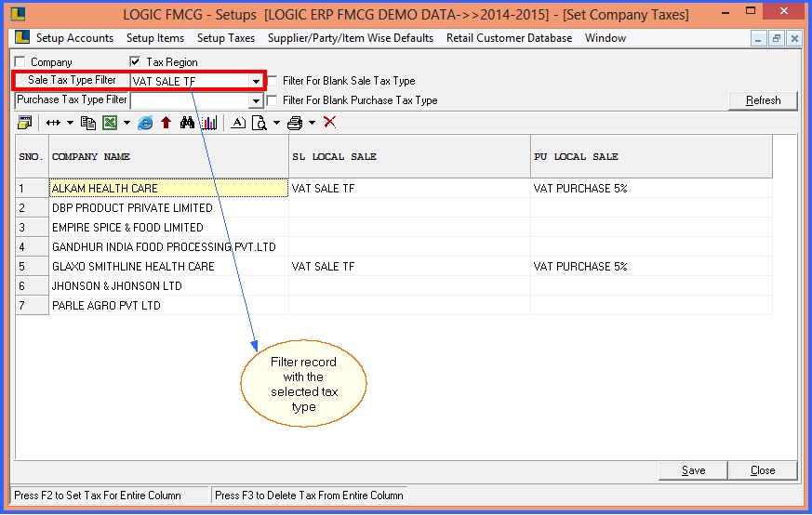Click the window layout icon in toolbar
This screenshot has width=812, height=515.
point(24,123)
